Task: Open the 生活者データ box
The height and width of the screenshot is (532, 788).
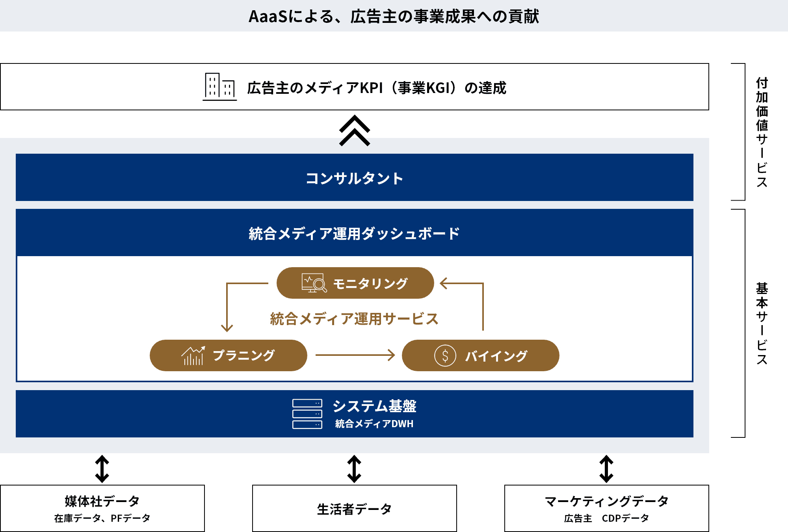Action: click(354, 509)
